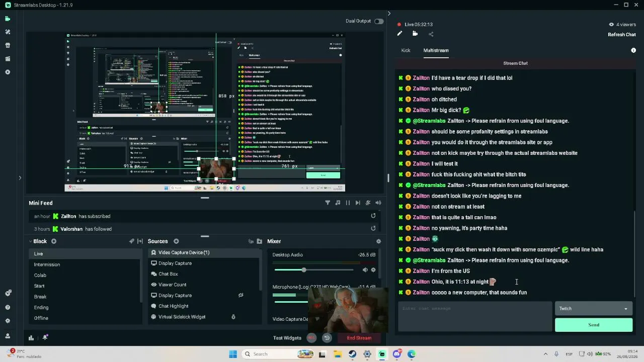Image resolution: width=644 pixels, height=362 pixels.
Task: Select the Chat Highlight source
Action: (205, 306)
